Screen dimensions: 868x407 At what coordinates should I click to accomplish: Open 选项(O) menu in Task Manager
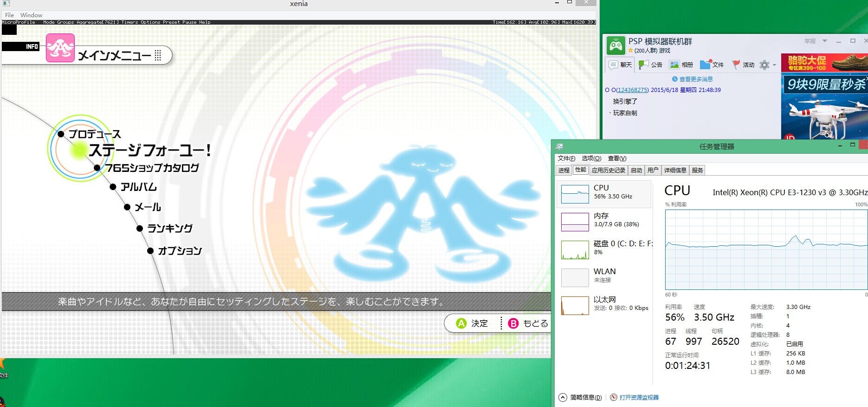click(591, 158)
